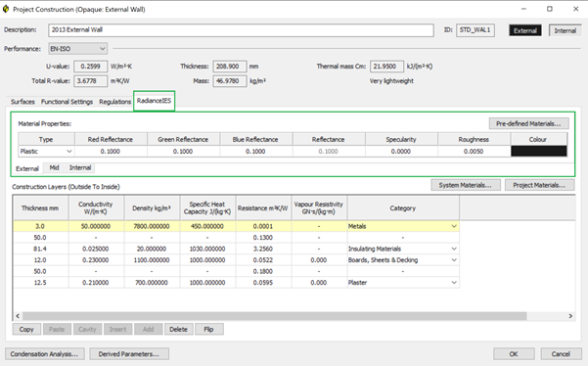
Task: Click resistance value 0.1800
Action: (x=263, y=271)
